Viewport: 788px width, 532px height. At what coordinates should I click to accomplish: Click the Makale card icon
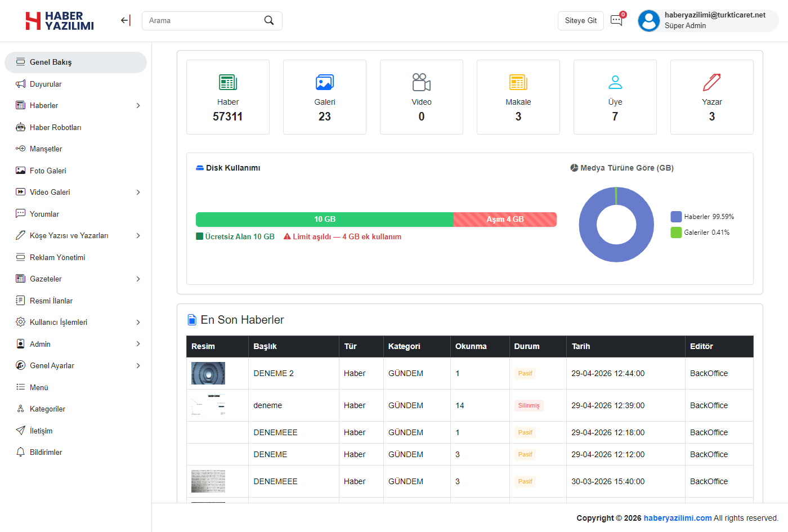coord(518,82)
